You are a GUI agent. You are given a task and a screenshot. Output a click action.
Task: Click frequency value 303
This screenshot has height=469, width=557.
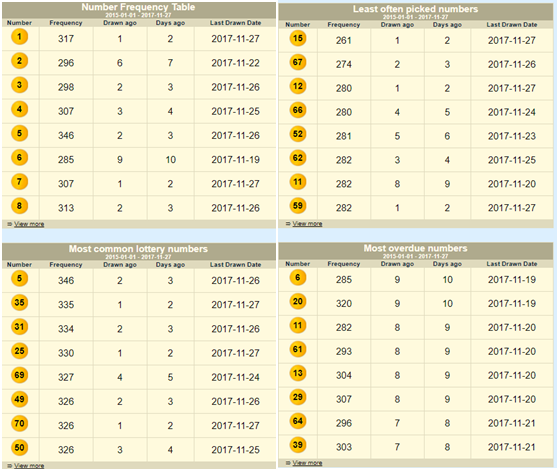pos(344,447)
